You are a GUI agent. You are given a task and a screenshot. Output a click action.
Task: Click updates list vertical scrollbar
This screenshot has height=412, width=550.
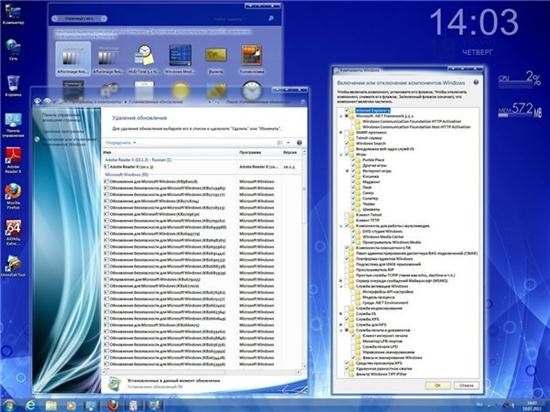[304, 259]
